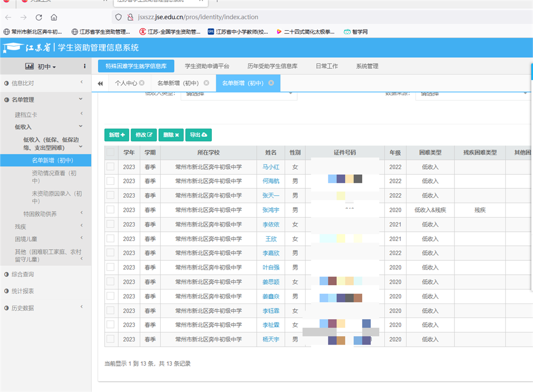Click the insecure connection lock icon
Image resolution: width=533 pixels, height=392 pixels.
[x=130, y=17]
